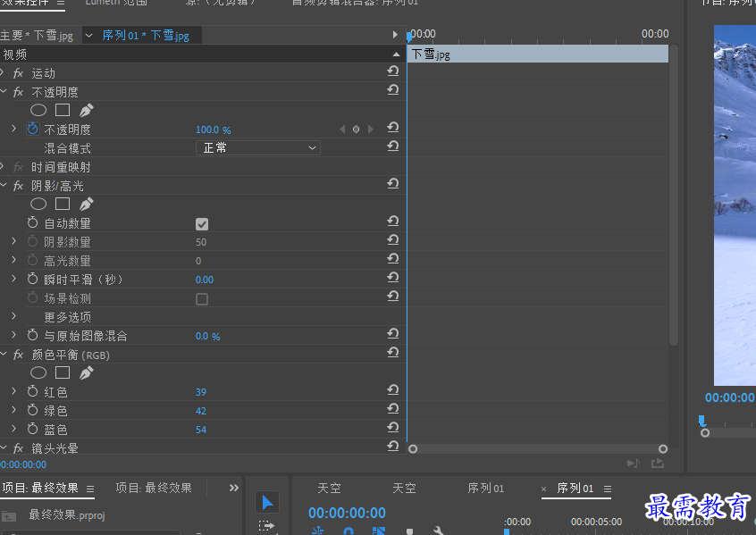Select pen mask tool under 阴影/高光
The width and height of the screenshot is (756, 535).
tap(86, 204)
